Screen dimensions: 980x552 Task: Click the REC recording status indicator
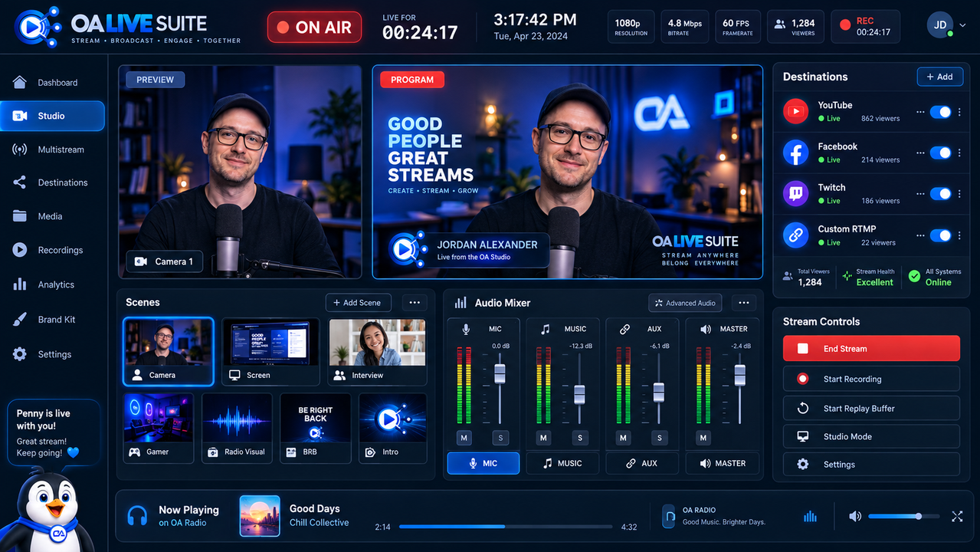coord(864,27)
